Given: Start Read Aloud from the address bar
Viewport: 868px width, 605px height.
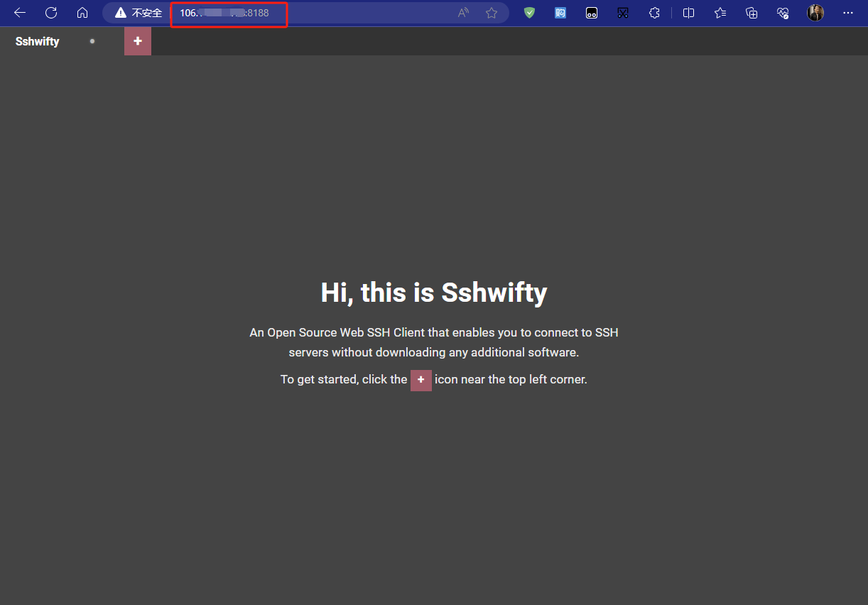Looking at the screenshot, I should [463, 13].
